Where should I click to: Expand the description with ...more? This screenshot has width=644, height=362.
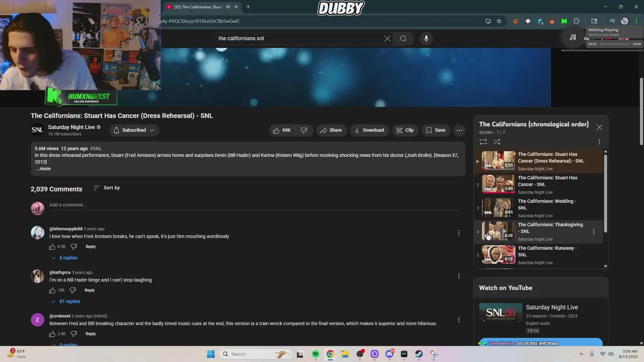[x=43, y=168]
